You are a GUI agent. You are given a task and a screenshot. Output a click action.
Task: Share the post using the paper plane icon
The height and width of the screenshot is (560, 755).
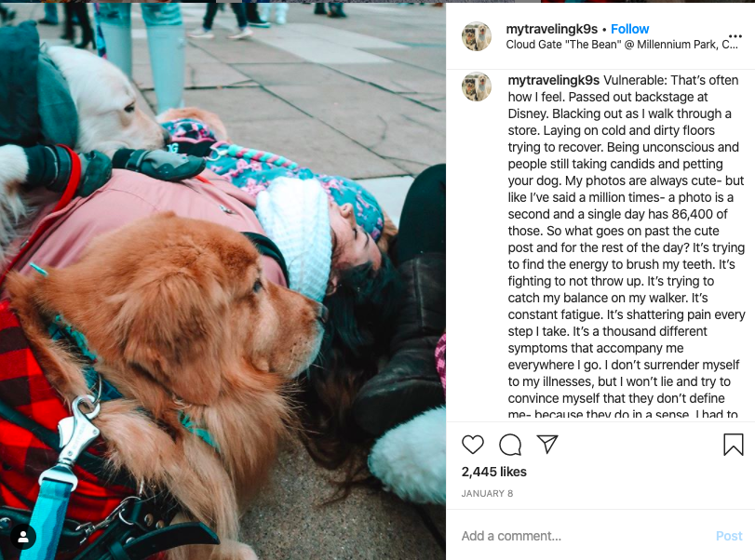click(x=547, y=444)
